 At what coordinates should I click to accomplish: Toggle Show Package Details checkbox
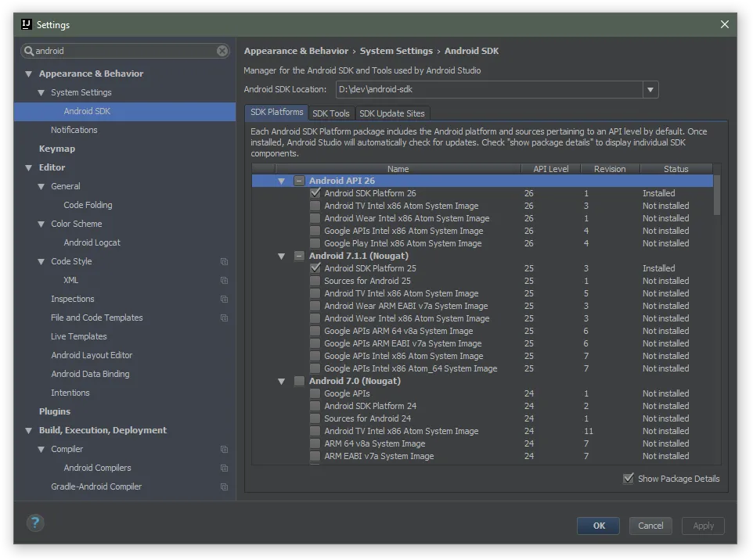point(628,479)
